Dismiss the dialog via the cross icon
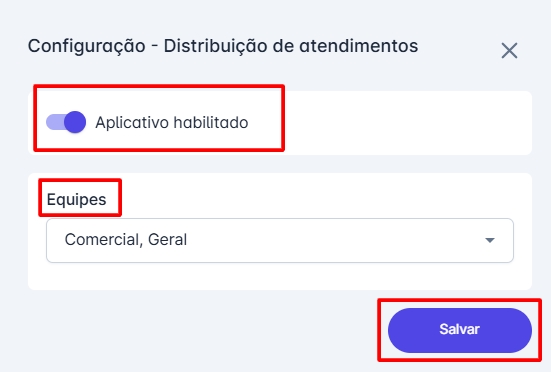 (x=509, y=51)
